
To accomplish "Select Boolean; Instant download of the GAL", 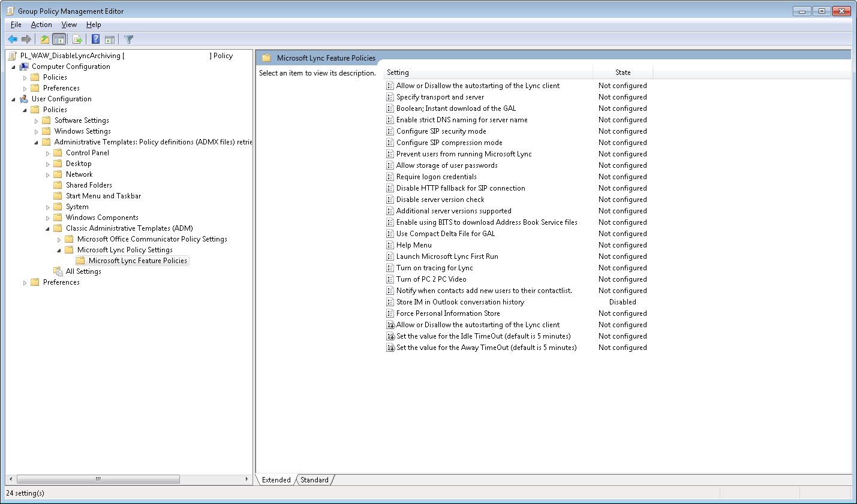I will click(x=456, y=108).
